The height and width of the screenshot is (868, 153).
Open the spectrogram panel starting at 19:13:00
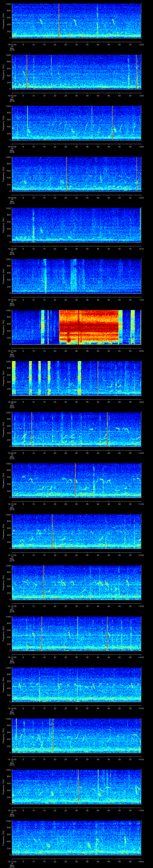click(76, 633)
